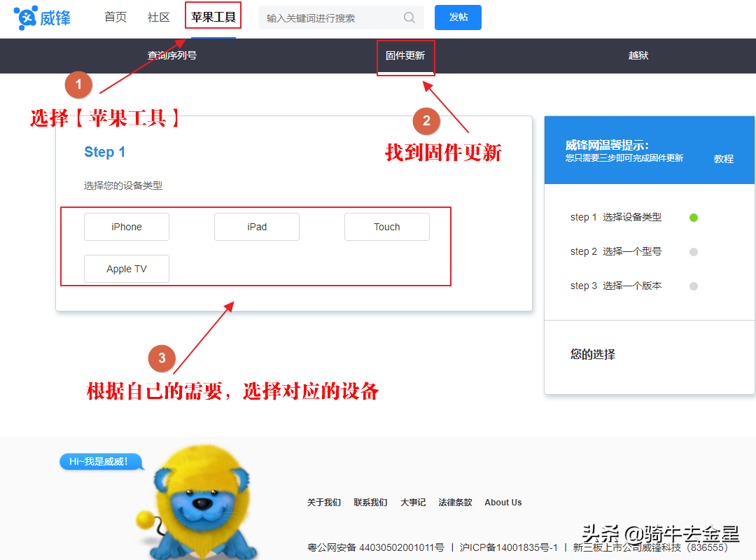The image size is (756, 560).
Task: Open the 首页 navigation item
Action: 115,17
